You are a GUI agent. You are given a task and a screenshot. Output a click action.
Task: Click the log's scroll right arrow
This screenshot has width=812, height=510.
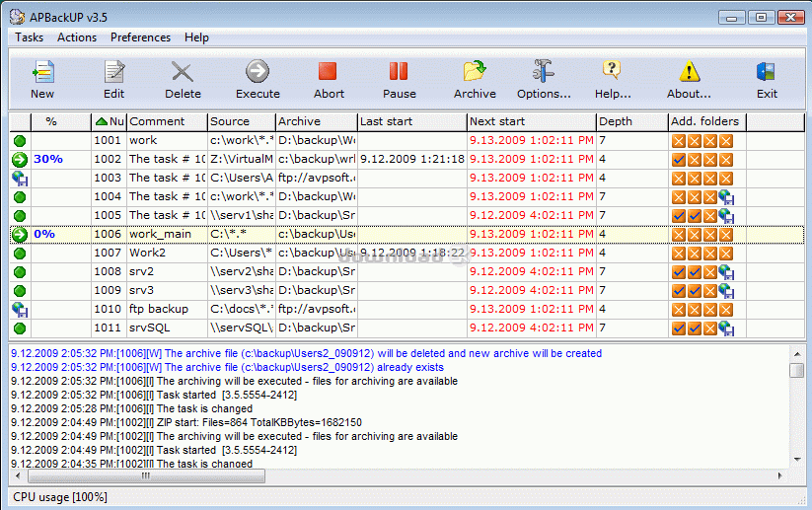[779, 475]
